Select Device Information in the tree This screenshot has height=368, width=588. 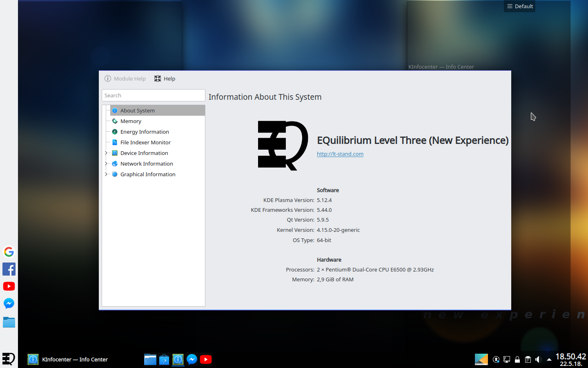coord(144,153)
